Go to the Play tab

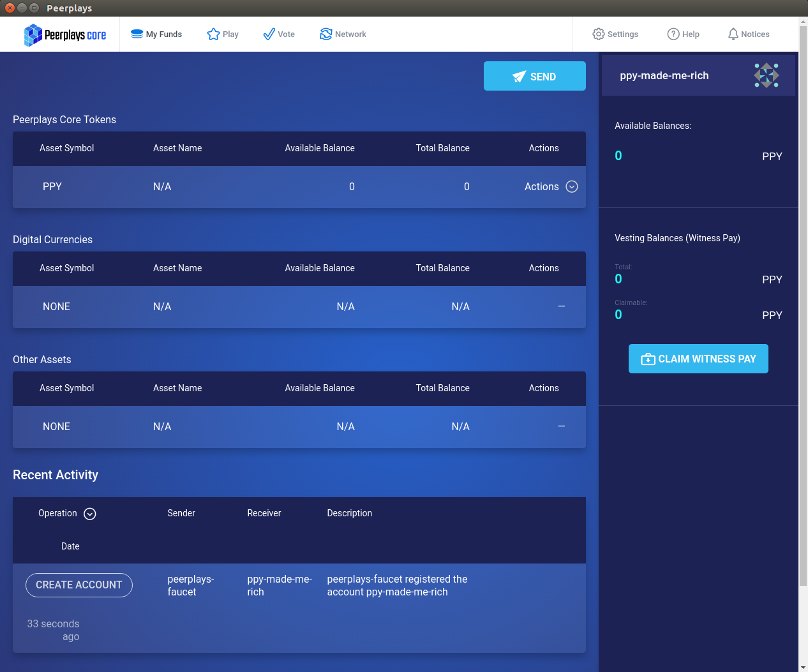(223, 34)
